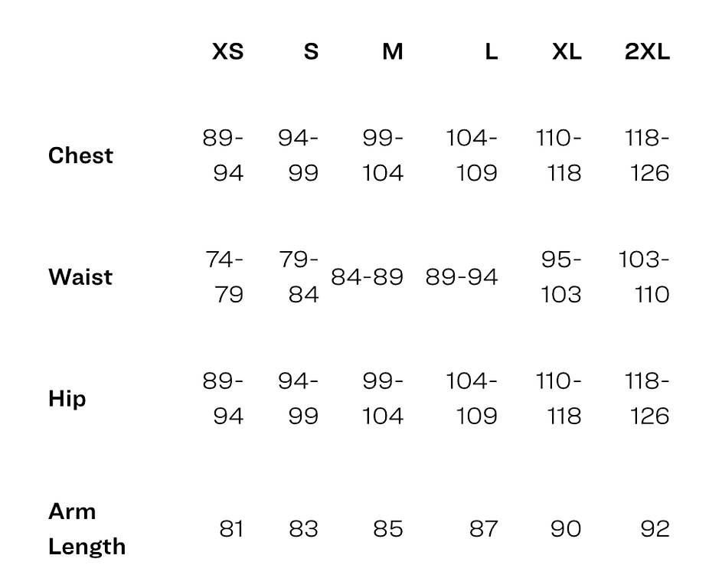The height and width of the screenshot is (588, 722).
Task: Click the L size header
Action: [x=492, y=51]
